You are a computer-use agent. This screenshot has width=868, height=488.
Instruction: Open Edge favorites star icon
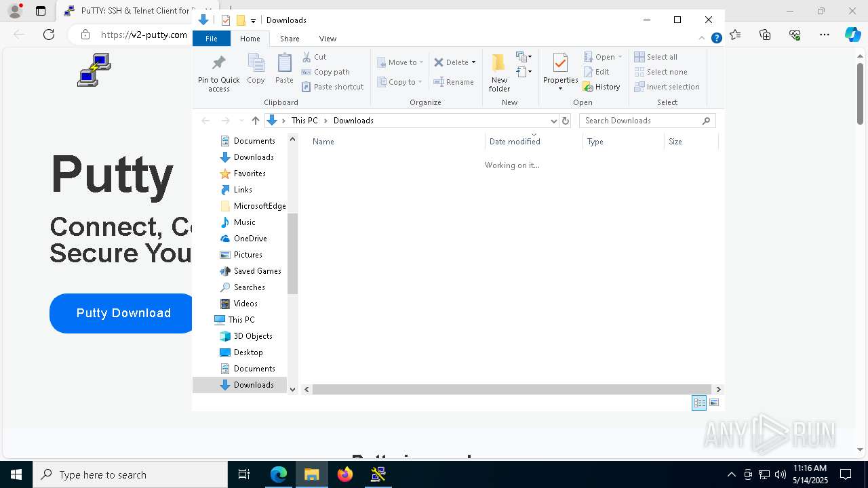coord(736,35)
